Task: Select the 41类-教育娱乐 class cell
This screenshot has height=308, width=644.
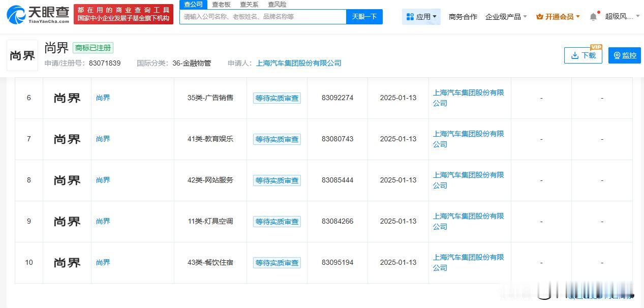Action: tap(210, 139)
